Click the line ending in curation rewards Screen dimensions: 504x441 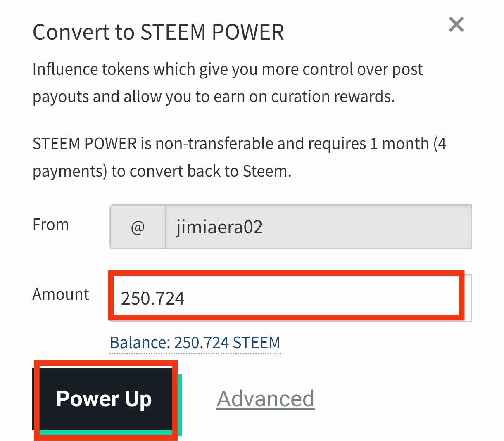click(x=214, y=97)
